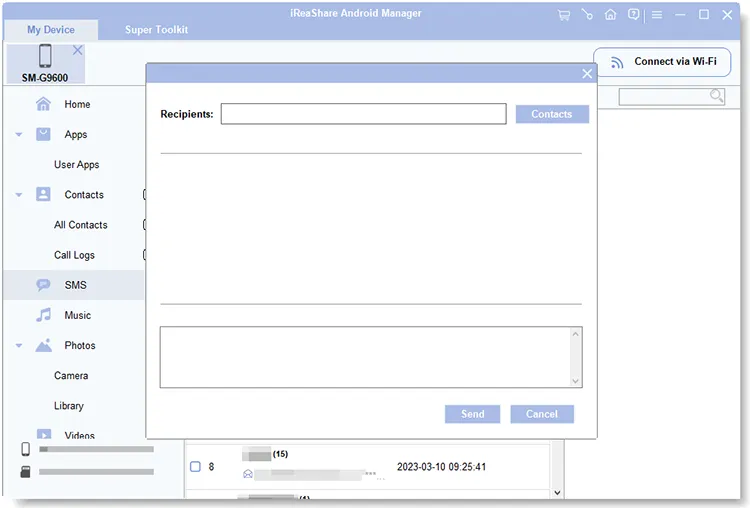Focus the search box at top right
750x508 pixels.
[672, 96]
